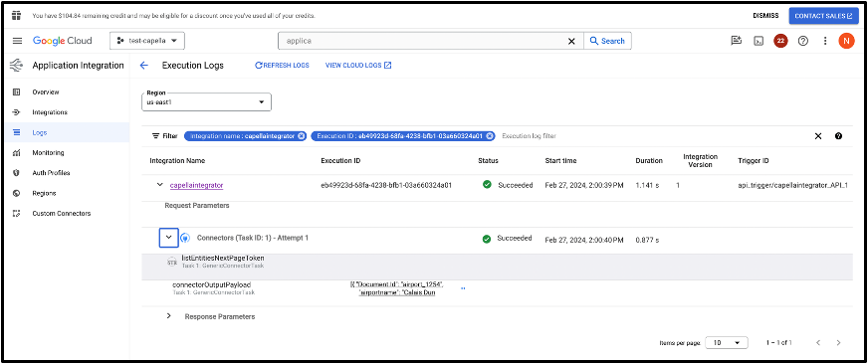Collapse the Connectors Task ID 1 chevron

(169, 238)
